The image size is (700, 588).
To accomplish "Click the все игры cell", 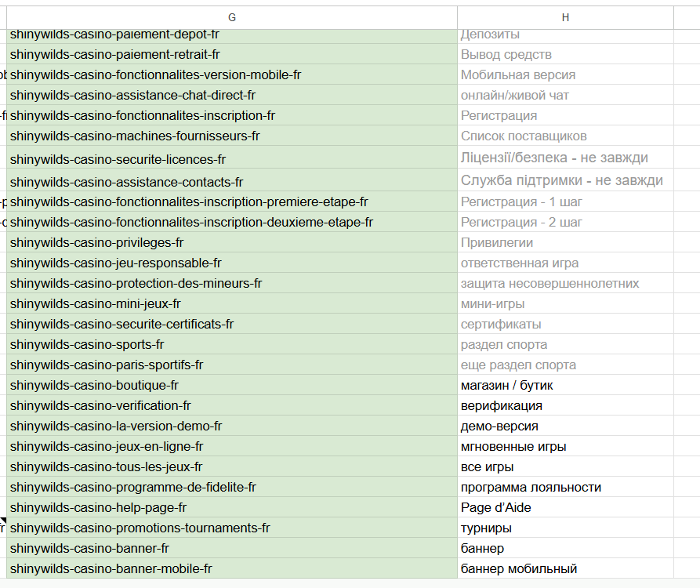I will point(565,466).
